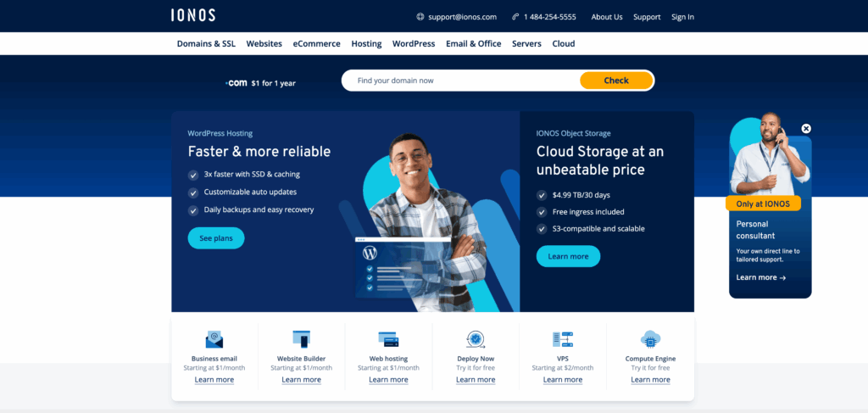
Task: Click the orange Check button
Action: [x=616, y=81]
